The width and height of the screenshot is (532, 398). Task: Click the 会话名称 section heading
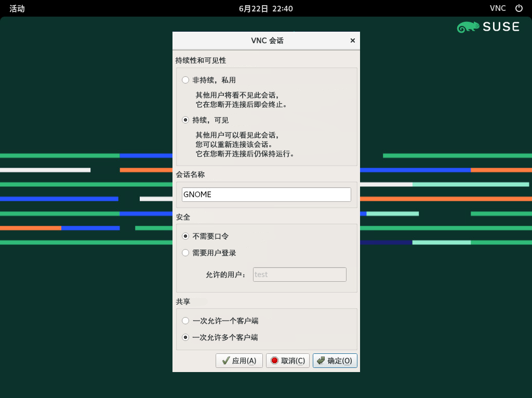click(190, 174)
